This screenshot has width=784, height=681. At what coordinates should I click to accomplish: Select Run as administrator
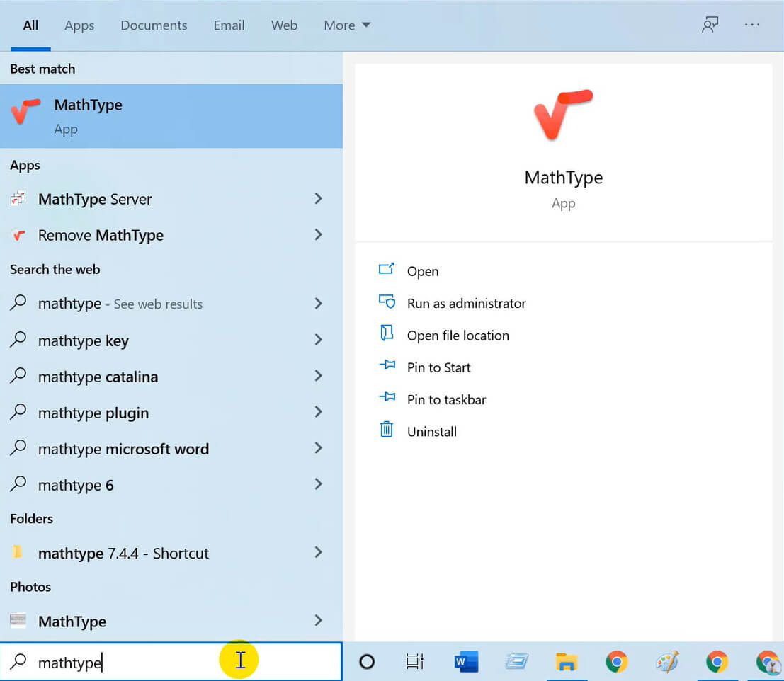pyautogui.click(x=466, y=303)
